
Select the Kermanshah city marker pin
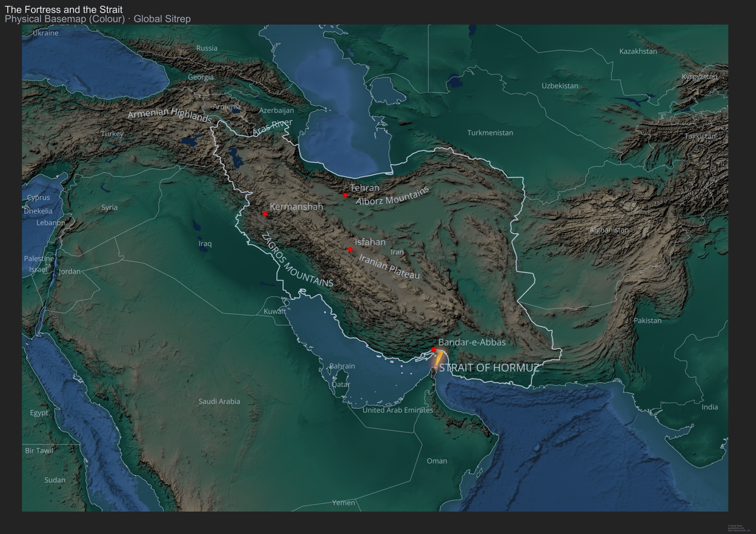pyautogui.click(x=265, y=213)
